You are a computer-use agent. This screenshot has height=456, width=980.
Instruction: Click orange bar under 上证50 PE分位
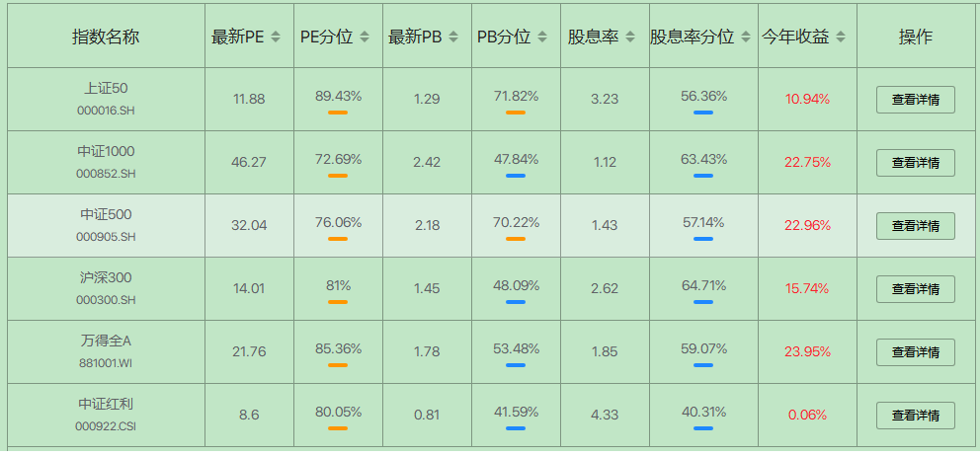click(338, 113)
